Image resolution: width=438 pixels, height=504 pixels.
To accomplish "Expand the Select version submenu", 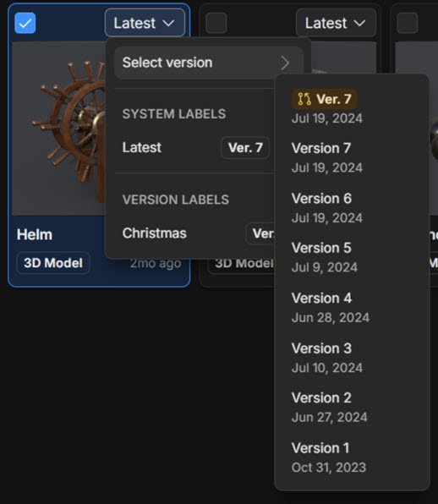I will [x=208, y=63].
